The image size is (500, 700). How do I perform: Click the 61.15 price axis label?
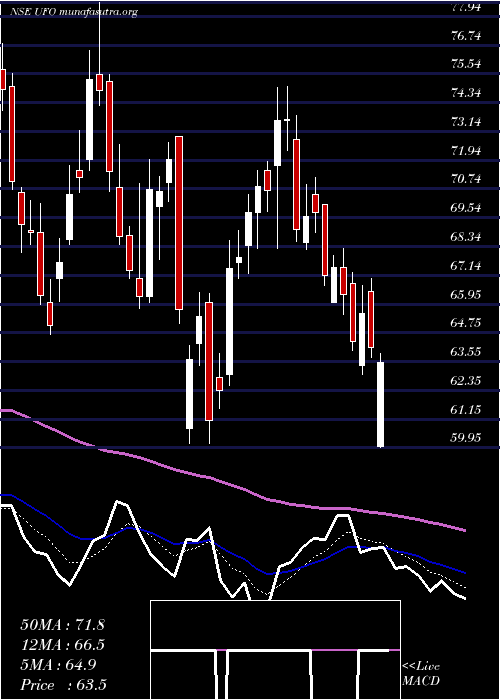(467, 410)
